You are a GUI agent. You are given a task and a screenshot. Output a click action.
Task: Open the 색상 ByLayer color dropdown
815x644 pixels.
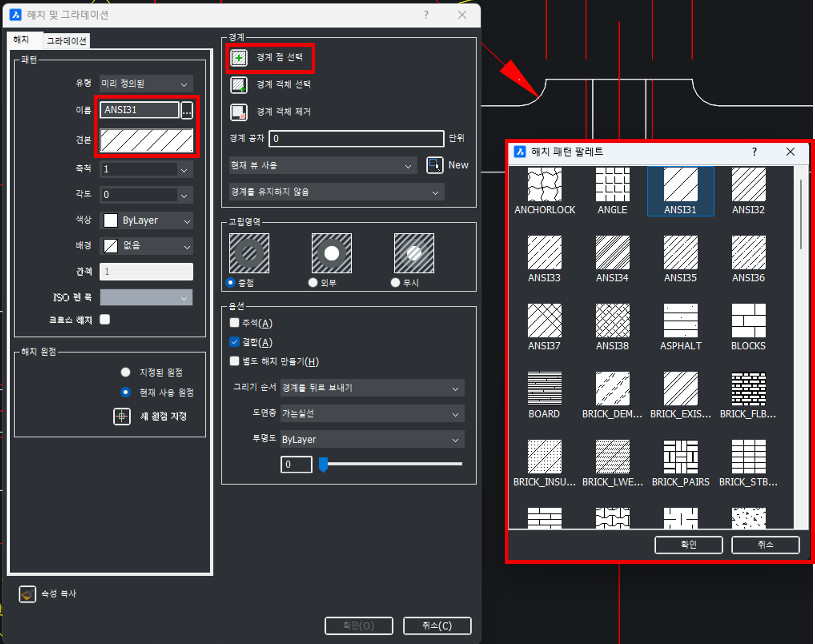click(146, 221)
